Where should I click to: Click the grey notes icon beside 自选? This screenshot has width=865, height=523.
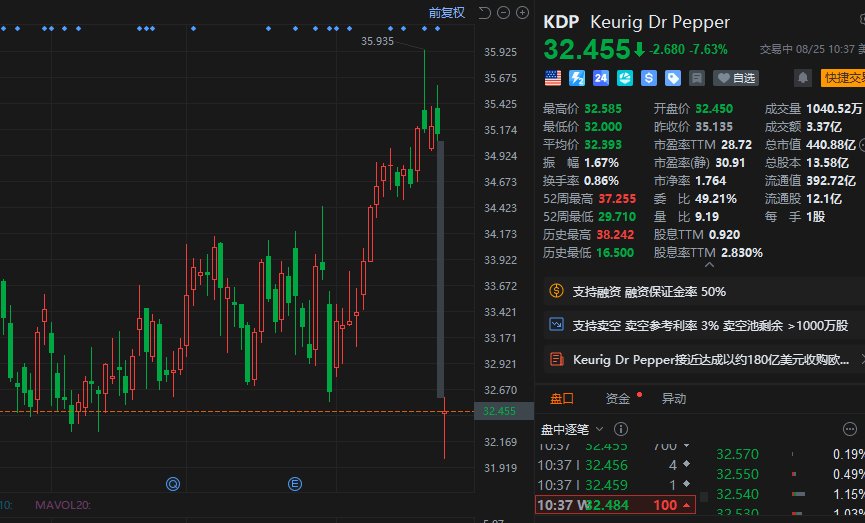pos(697,78)
